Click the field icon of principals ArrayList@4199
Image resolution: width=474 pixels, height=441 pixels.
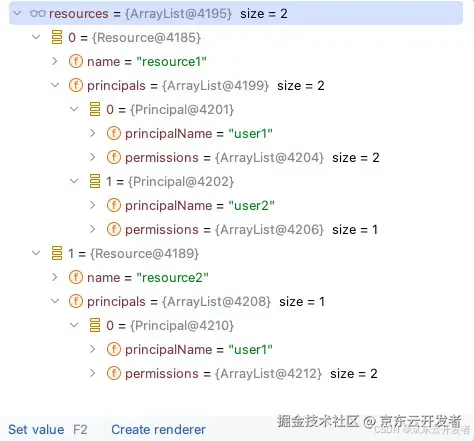pyautogui.click(x=76, y=85)
